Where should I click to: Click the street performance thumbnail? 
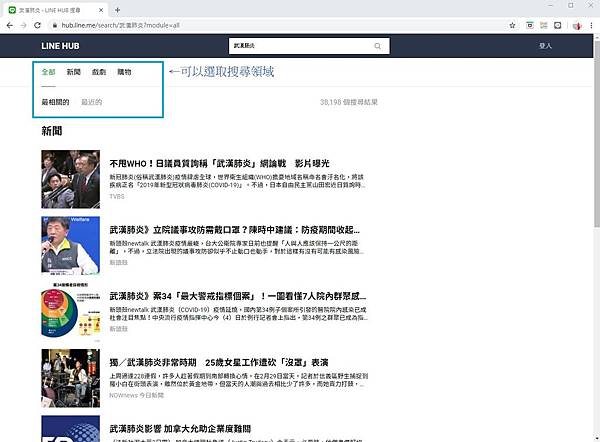pos(70,378)
